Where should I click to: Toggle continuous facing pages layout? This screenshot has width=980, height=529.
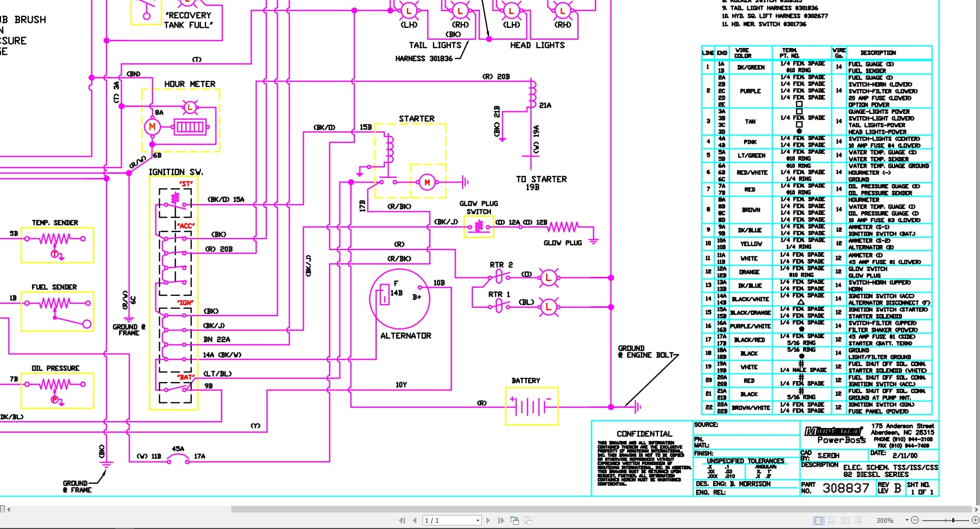click(x=858, y=520)
